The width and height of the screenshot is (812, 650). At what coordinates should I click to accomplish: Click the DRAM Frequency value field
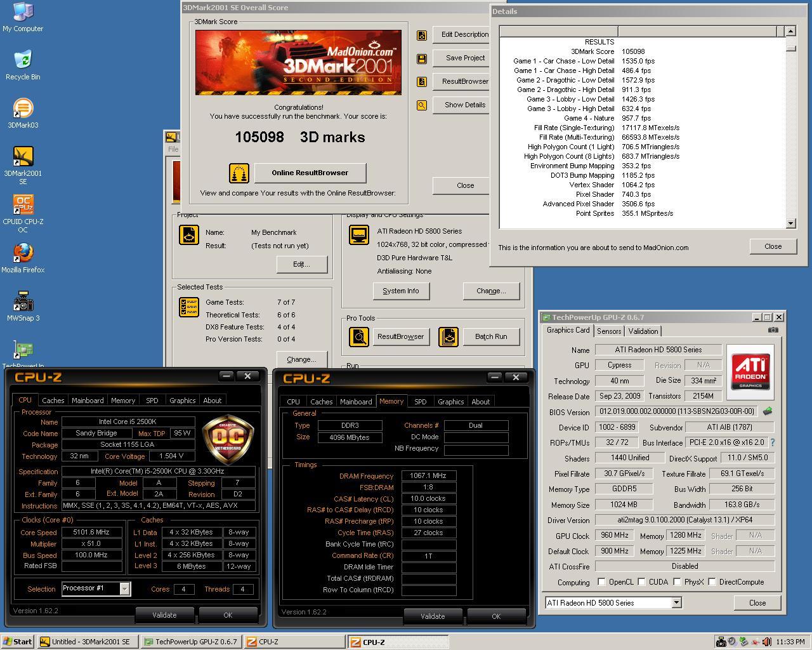[x=428, y=476]
